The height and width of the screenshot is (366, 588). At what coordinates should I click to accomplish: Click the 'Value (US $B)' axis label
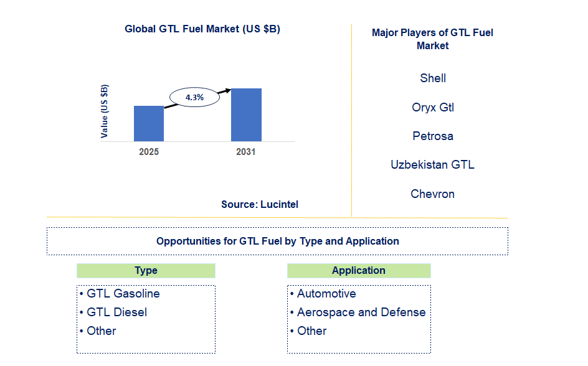click(104, 111)
